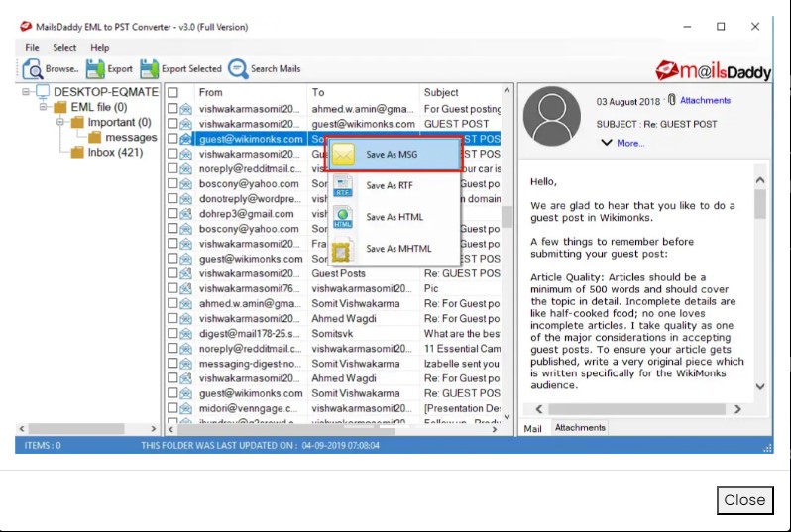This screenshot has width=791, height=532.
Task: Sort by the To column header
Action: (x=363, y=92)
